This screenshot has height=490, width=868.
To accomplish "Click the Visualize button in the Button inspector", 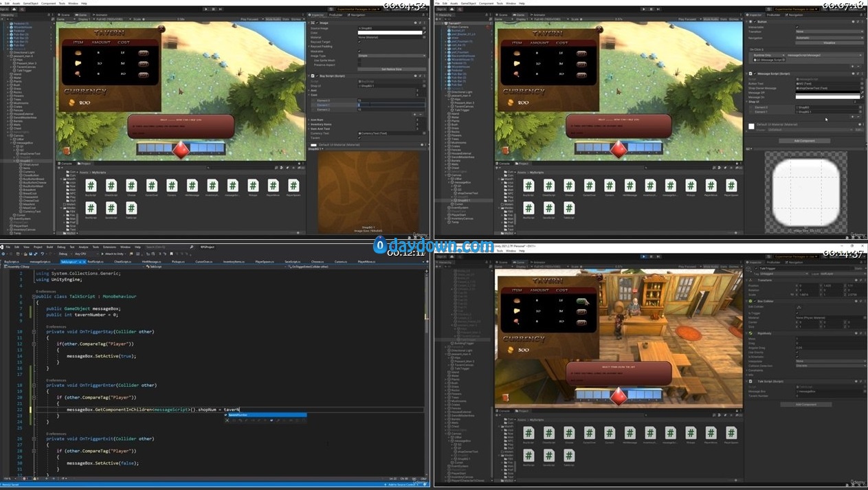I will click(x=828, y=42).
